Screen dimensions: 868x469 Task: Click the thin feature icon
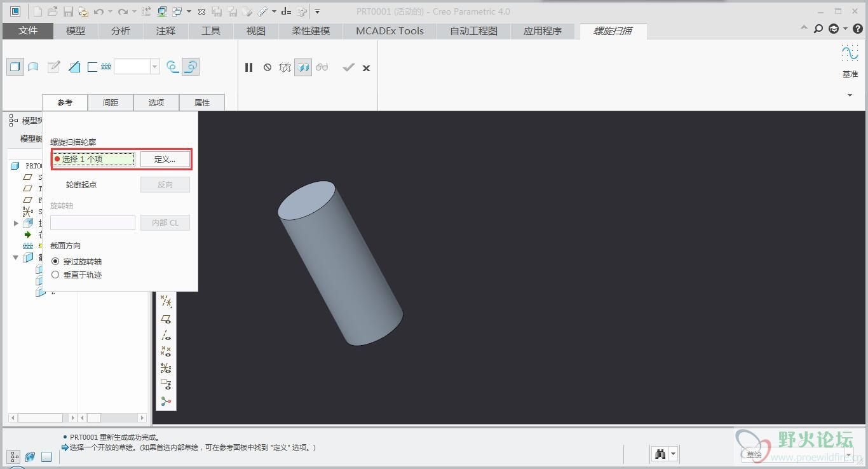pos(92,67)
